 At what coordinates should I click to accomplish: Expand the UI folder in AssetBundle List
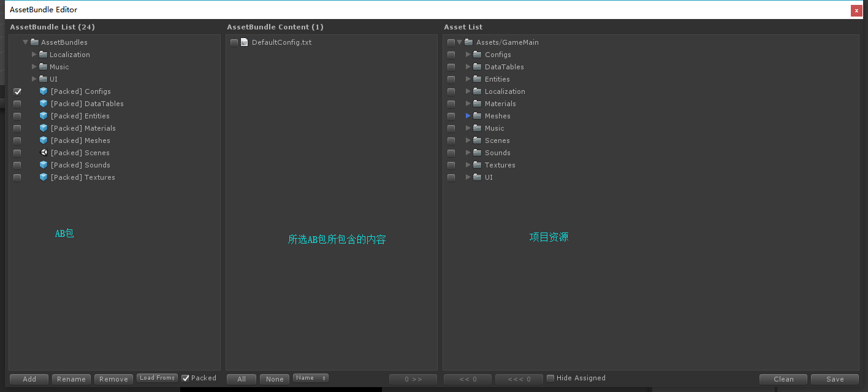tap(34, 79)
